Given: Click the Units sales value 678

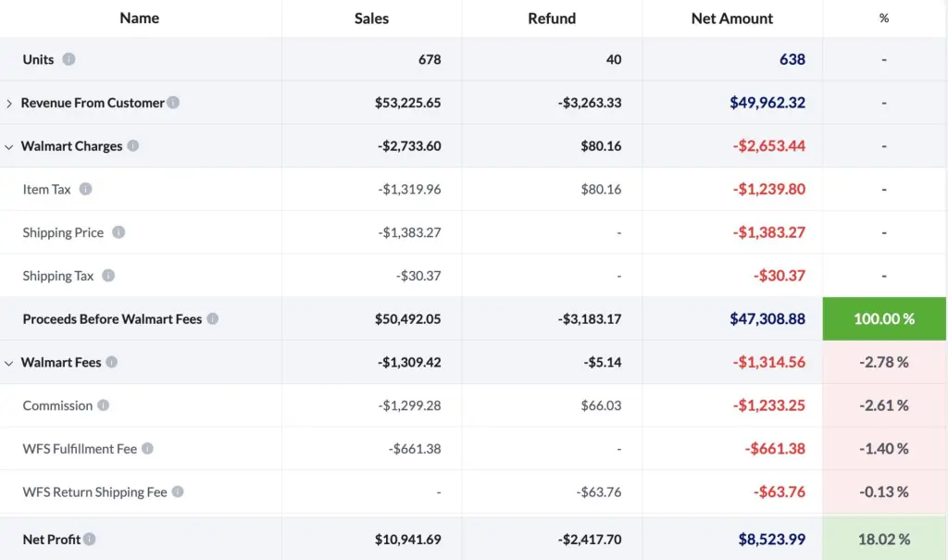Looking at the screenshot, I should pyautogui.click(x=430, y=59).
